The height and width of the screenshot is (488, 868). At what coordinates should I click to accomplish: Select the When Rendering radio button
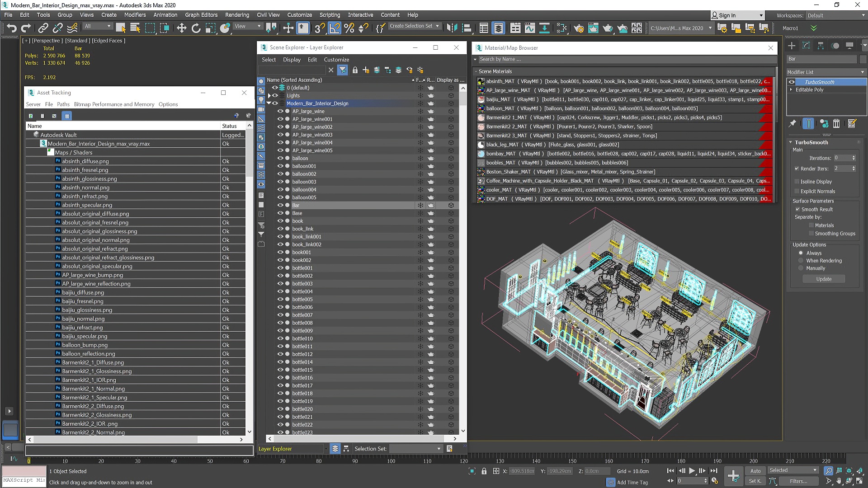(x=801, y=261)
